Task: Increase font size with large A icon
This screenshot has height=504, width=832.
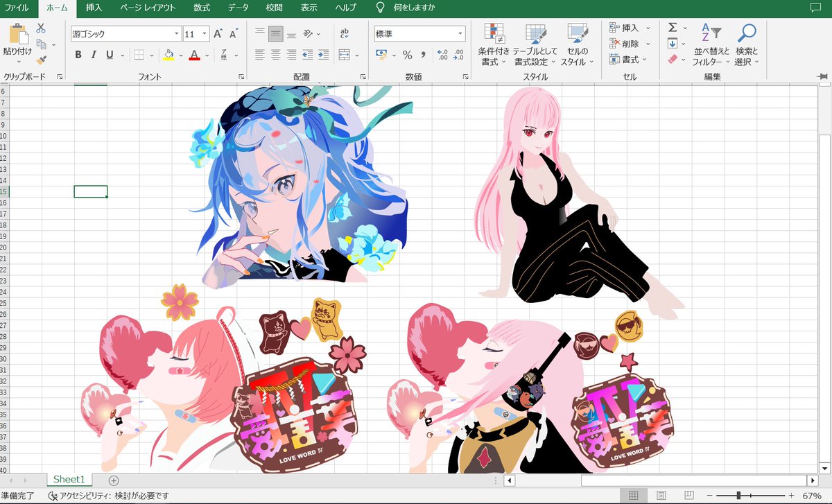Action: click(218, 33)
